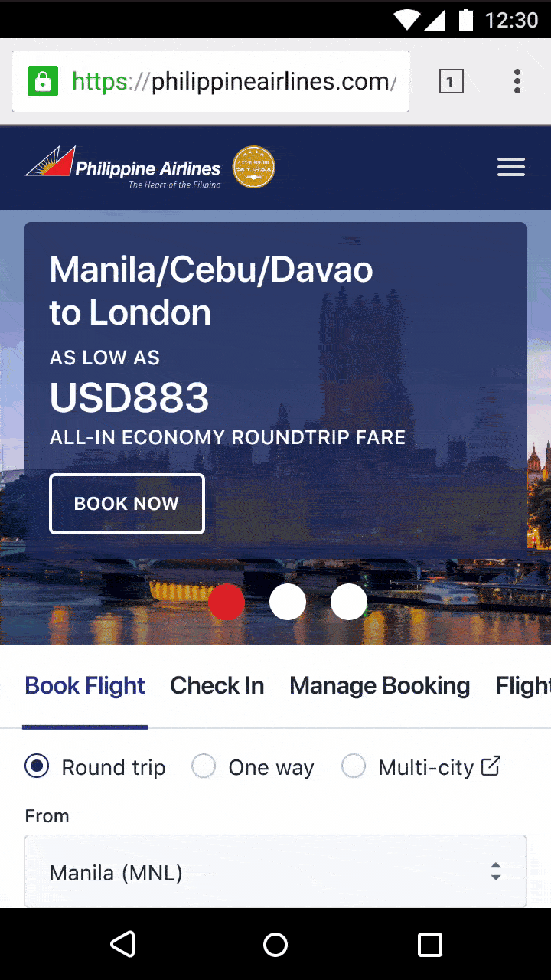Open the browser tab switcher
Screen dimensions: 551x980
tap(451, 81)
